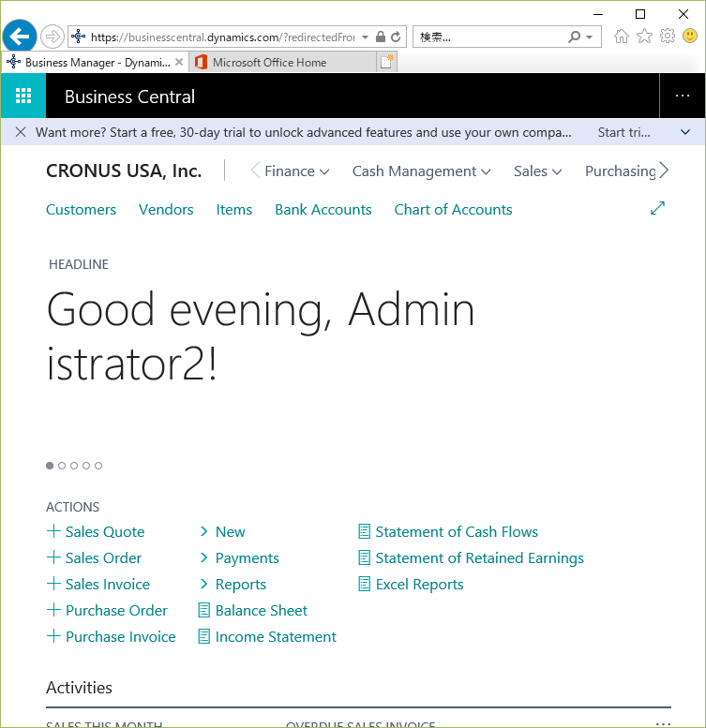Image resolution: width=706 pixels, height=728 pixels.
Task: Click Statement of Cash Flows report icon
Action: [364, 531]
